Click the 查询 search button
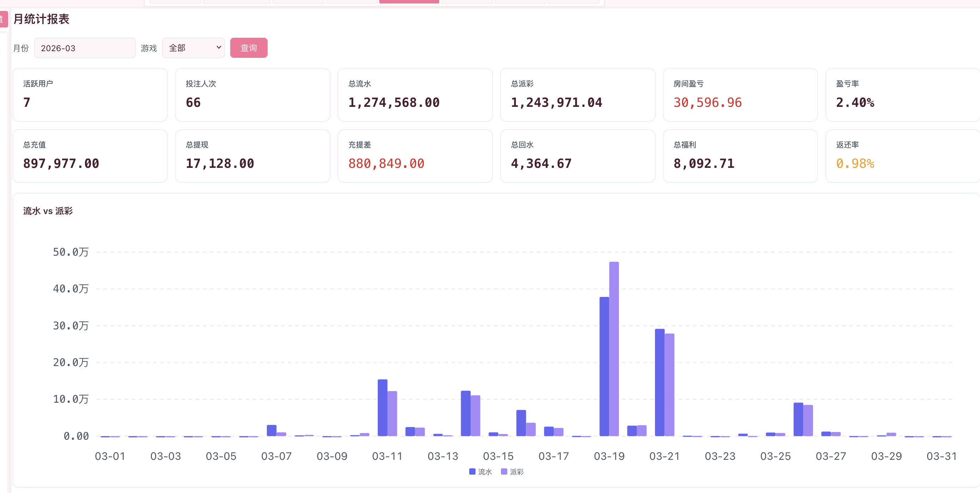980x493 pixels. (249, 48)
